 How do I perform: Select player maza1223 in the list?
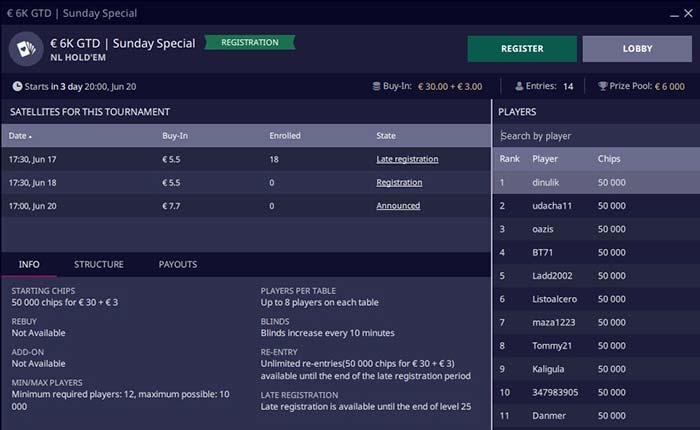coord(596,322)
